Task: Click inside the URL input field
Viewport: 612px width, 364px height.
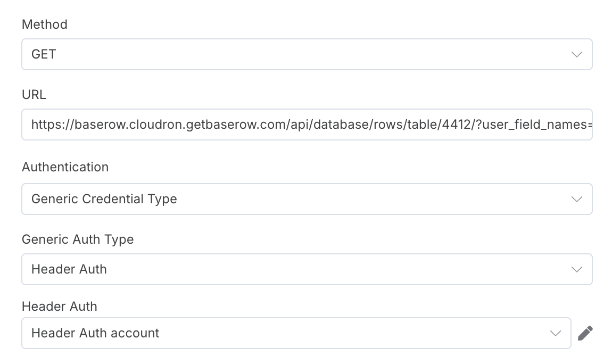Action: pyautogui.click(x=307, y=125)
